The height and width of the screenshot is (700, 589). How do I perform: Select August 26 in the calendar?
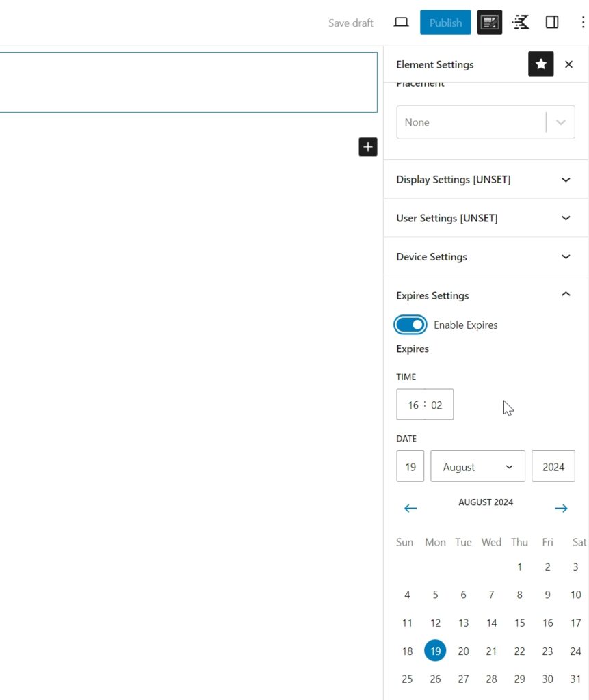coord(435,679)
